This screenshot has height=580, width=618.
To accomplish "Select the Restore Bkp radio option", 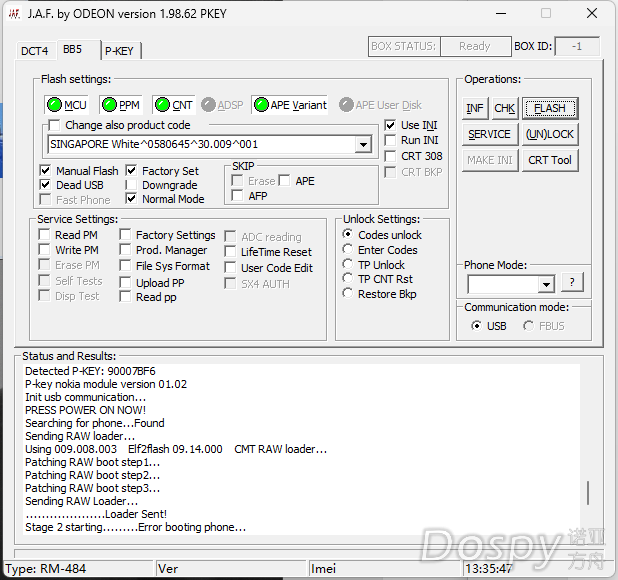I will (348, 294).
